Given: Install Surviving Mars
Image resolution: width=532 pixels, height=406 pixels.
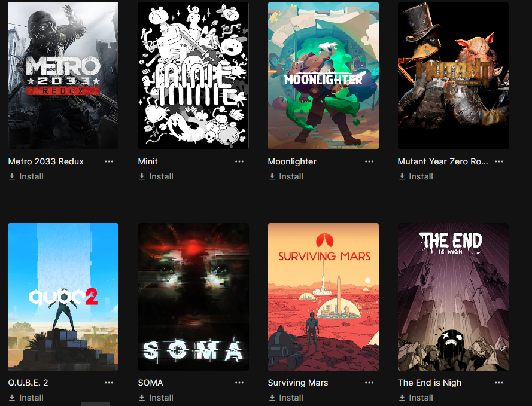Looking at the screenshot, I should [286, 398].
